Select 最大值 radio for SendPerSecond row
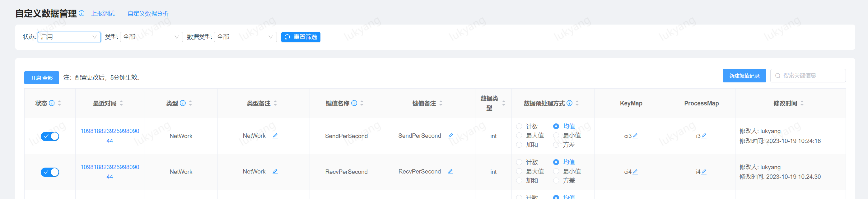This screenshot has width=868, height=199. pos(519,135)
